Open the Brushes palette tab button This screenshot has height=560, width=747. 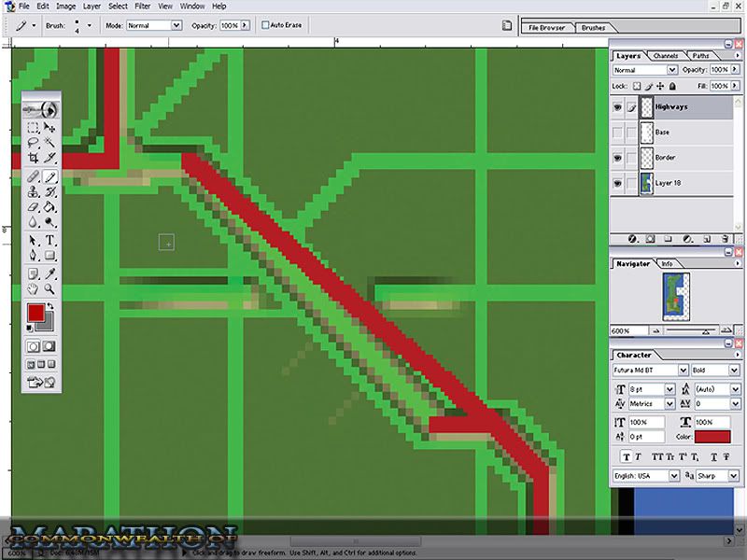[x=593, y=28]
